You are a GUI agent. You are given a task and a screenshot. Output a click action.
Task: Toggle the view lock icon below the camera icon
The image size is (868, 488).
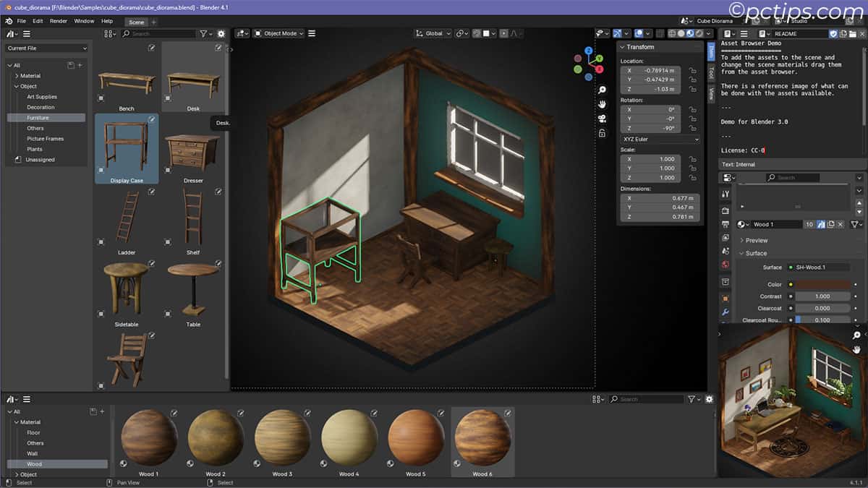(601, 132)
